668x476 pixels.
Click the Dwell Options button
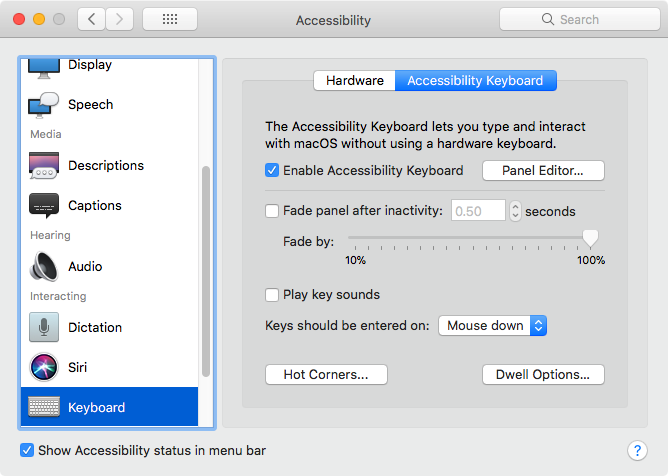pos(543,375)
